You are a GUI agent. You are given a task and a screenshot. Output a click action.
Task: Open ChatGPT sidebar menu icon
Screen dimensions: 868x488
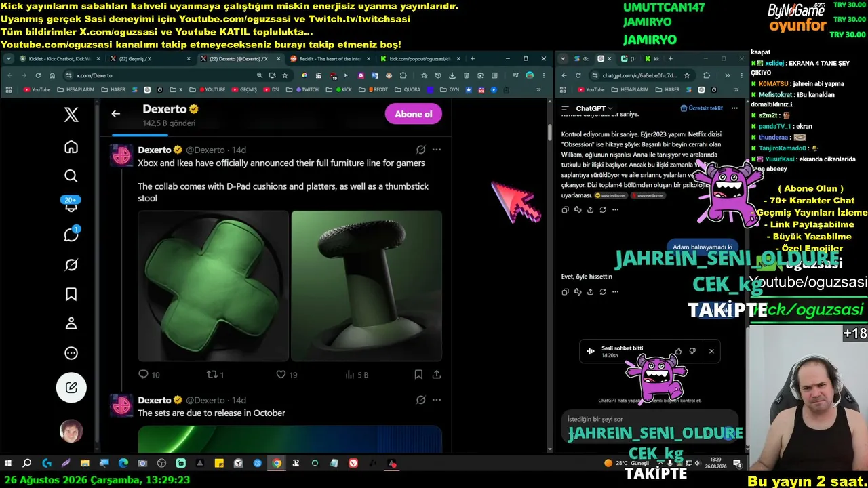click(565, 108)
